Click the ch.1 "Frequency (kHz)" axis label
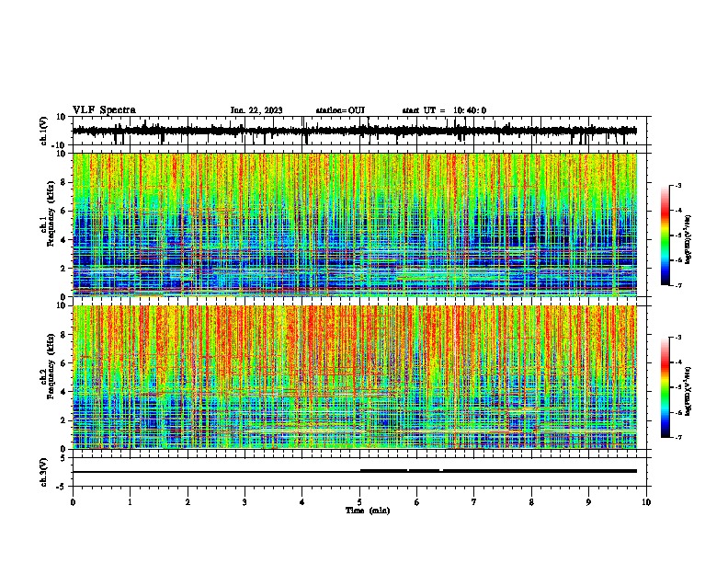The height and width of the screenshot is (563, 728). point(51,213)
